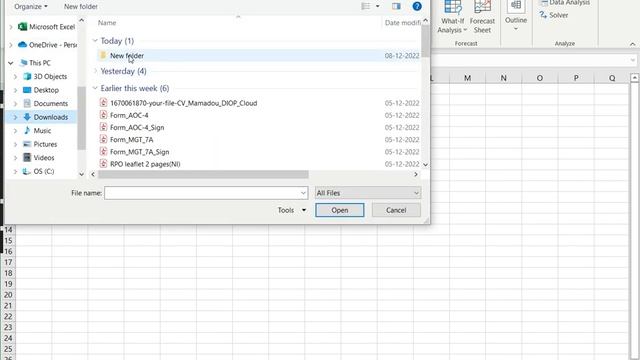The image size is (640, 360).
Task: Expand the OneDrive tree node
Action: [11, 45]
